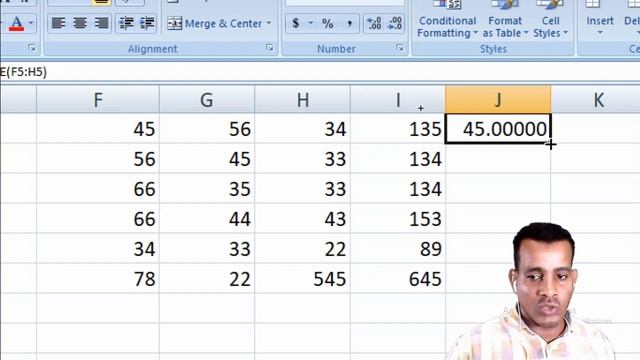The image size is (640, 360).
Task: Select column G cell with value 44
Action: pyautogui.click(x=207, y=219)
